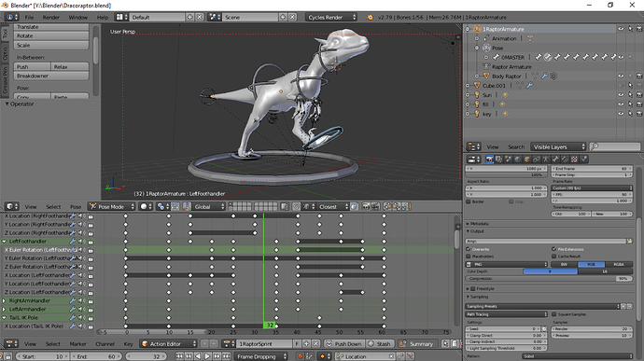
Task: Click the 3D manipulator toggle icon
Action: tap(188, 206)
